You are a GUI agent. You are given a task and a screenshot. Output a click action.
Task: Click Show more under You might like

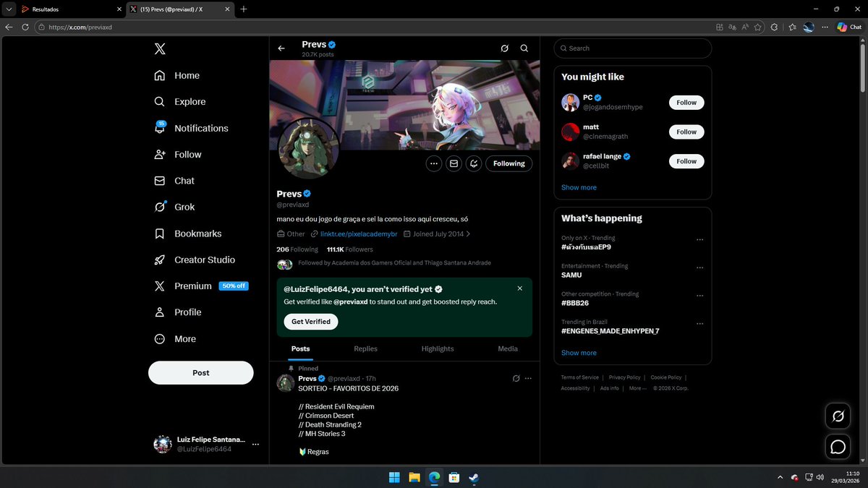(x=579, y=187)
